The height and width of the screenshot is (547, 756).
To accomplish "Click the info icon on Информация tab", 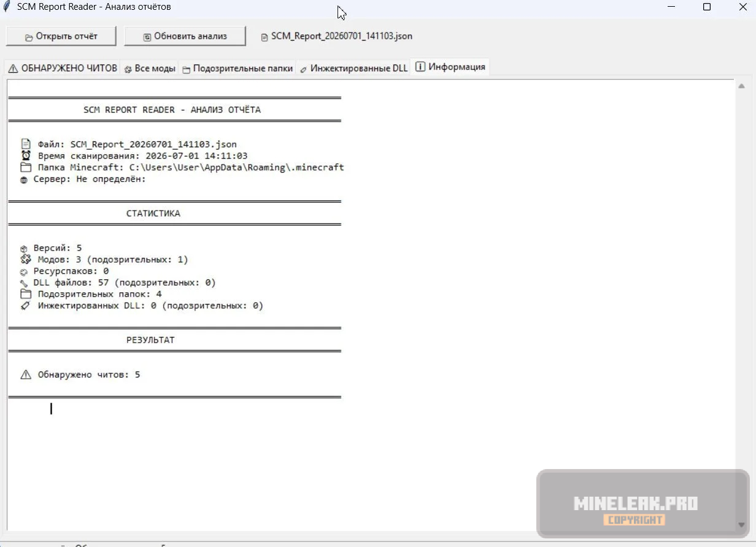I will (420, 67).
